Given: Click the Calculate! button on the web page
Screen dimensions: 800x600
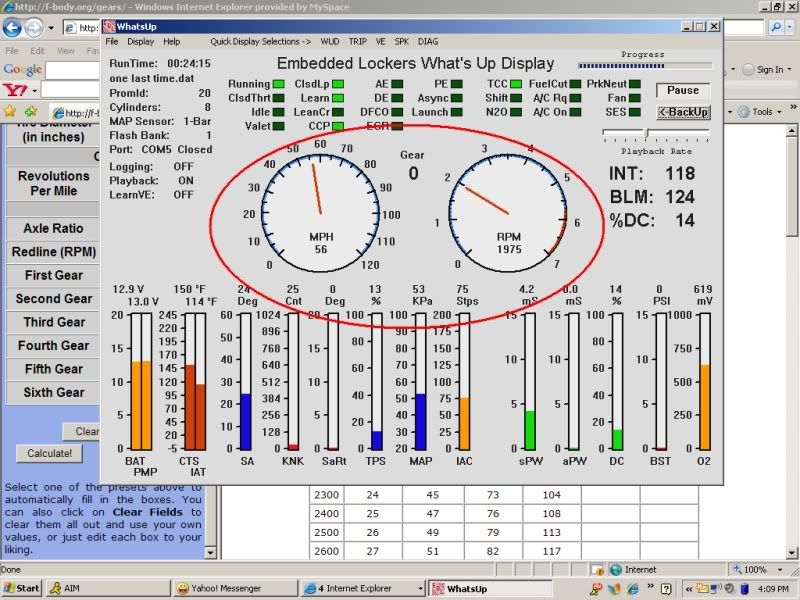Looking at the screenshot, I should coord(49,453).
